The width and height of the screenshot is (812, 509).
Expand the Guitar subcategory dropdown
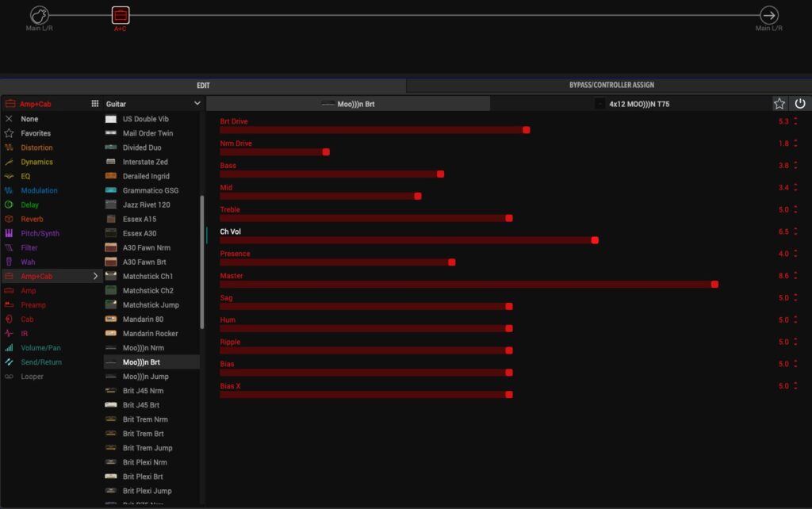(x=197, y=104)
